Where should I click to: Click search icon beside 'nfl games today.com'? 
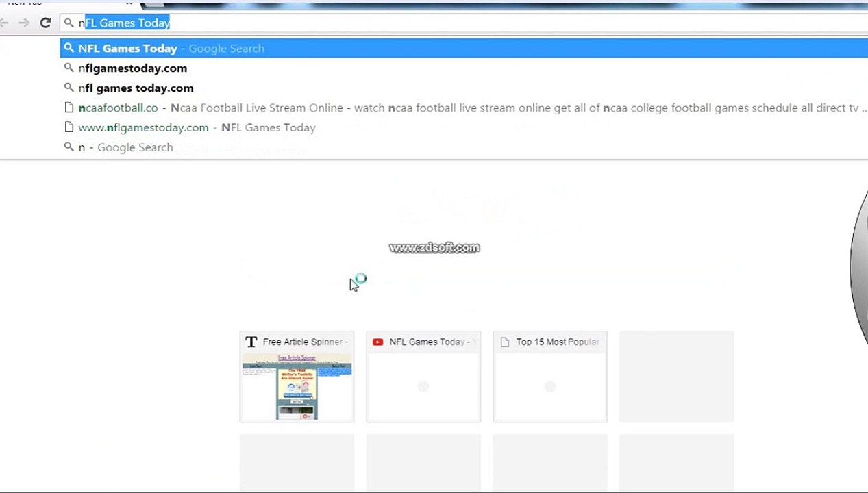[69, 88]
